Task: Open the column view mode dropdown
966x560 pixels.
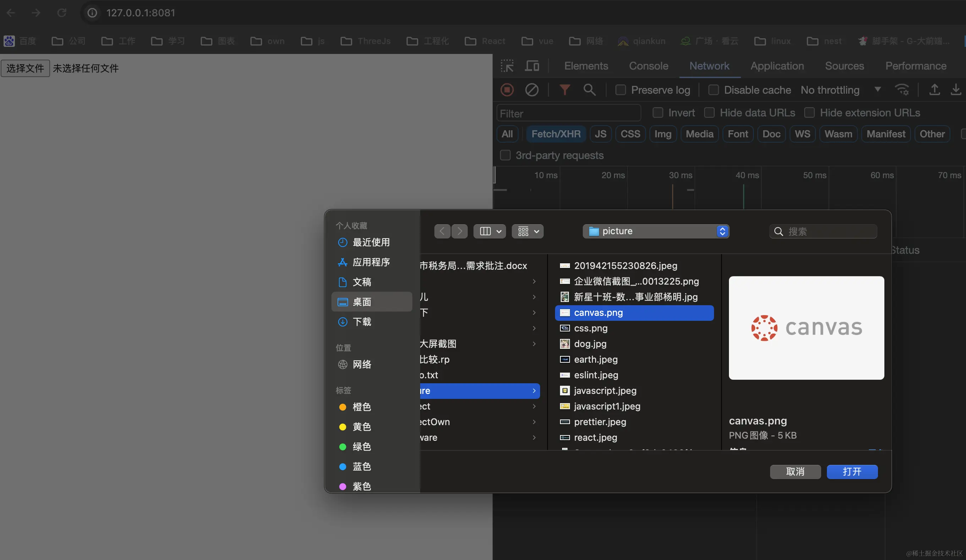Action: (489, 231)
